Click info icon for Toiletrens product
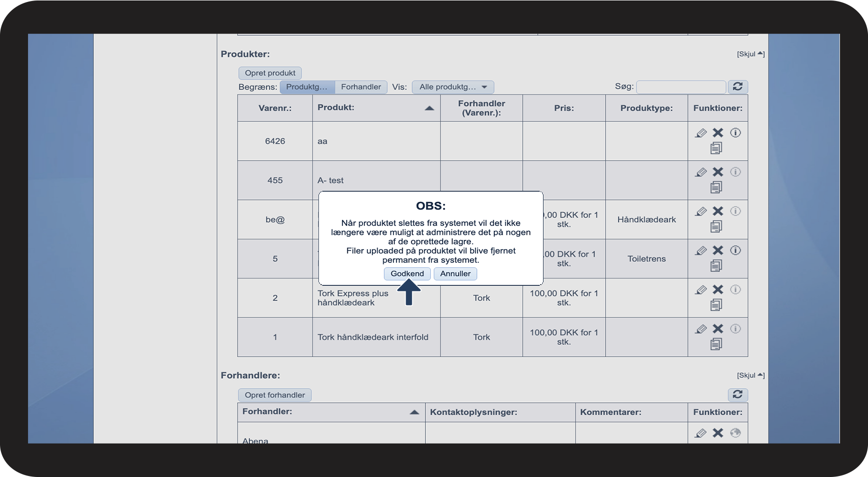The width and height of the screenshot is (868, 477). click(735, 251)
